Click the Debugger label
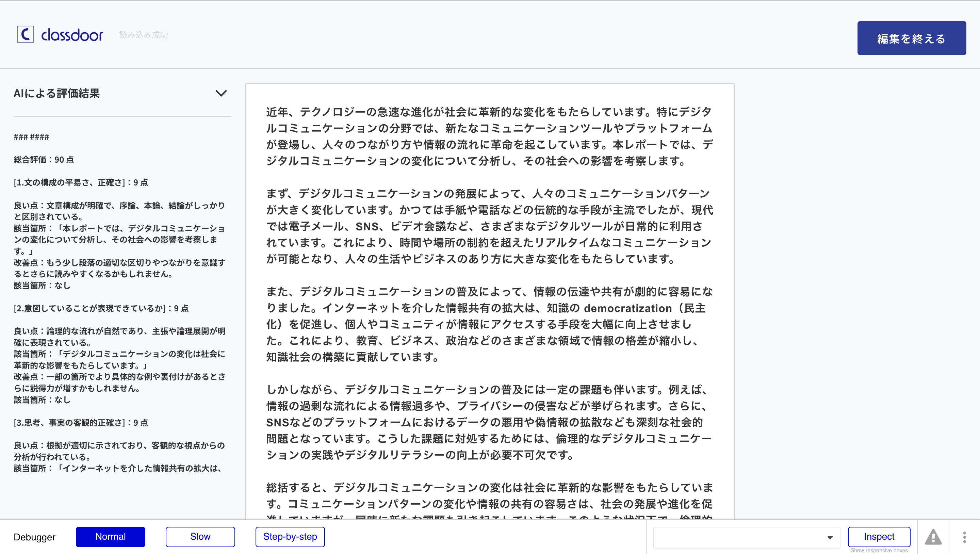This screenshot has height=554, width=980. (35, 537)
